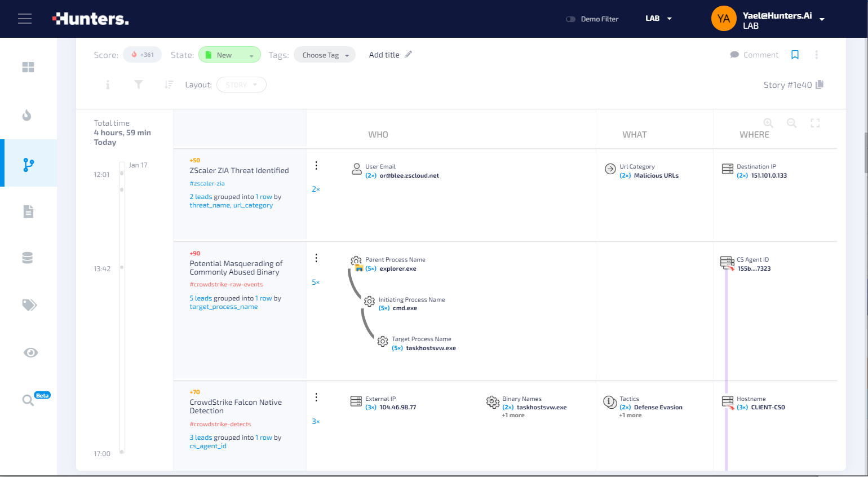Click the Url Category arrow icon
Viewport: 868px width, 477px height.
tap(610, 169)
